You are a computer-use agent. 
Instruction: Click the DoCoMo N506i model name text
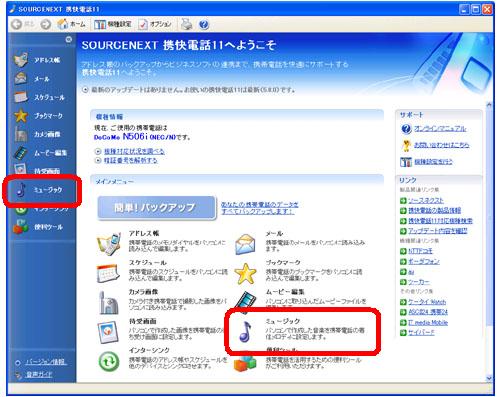pos(135,137)
